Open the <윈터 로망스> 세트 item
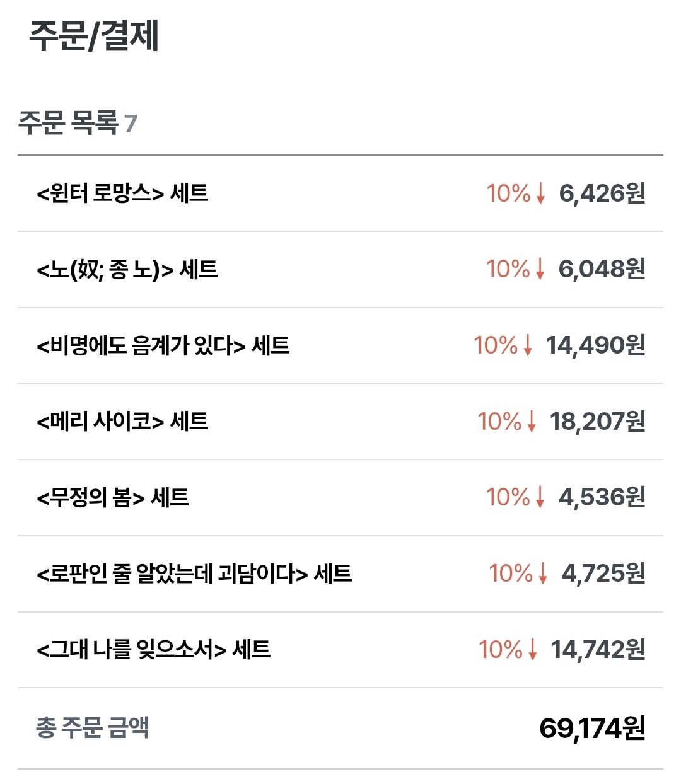681x784 pixels. click(340, 193)
